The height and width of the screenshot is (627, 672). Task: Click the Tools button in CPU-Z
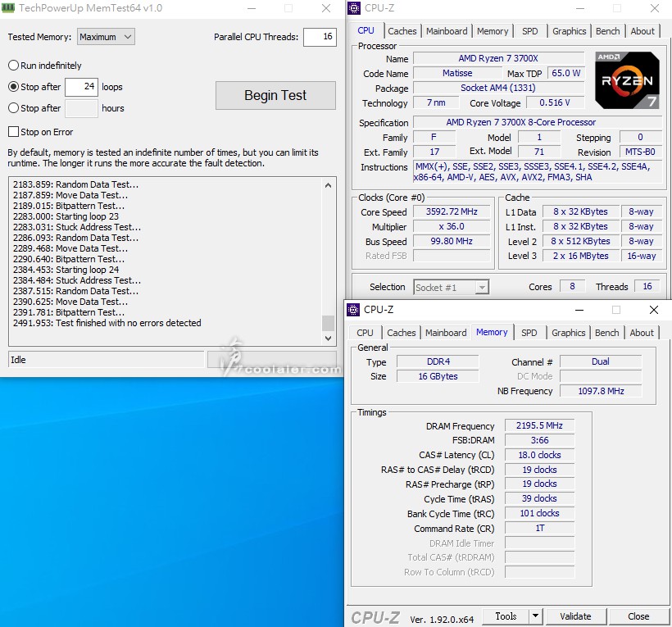(x=506, y=616)
